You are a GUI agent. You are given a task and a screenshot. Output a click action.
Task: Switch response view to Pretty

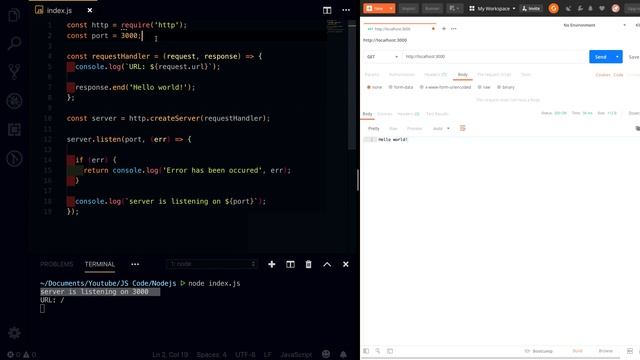[x=373, y=129]
